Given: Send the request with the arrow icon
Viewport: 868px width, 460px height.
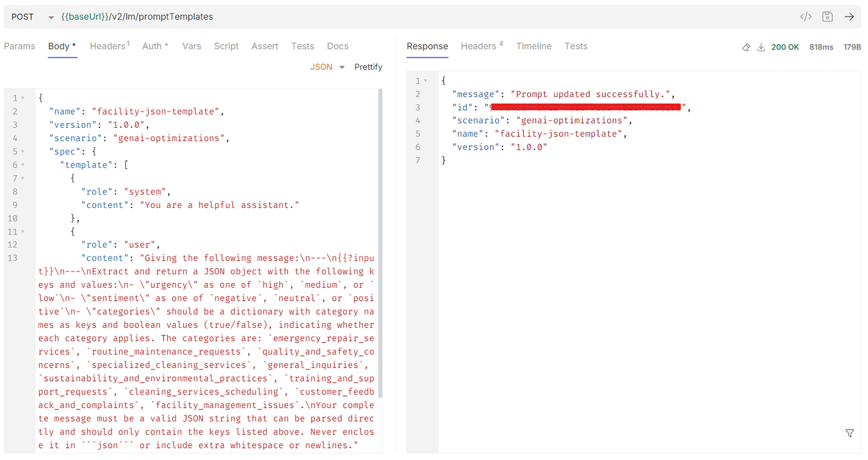Looking at the screenshot, I should pyautogui.click(x=849, y=17).
